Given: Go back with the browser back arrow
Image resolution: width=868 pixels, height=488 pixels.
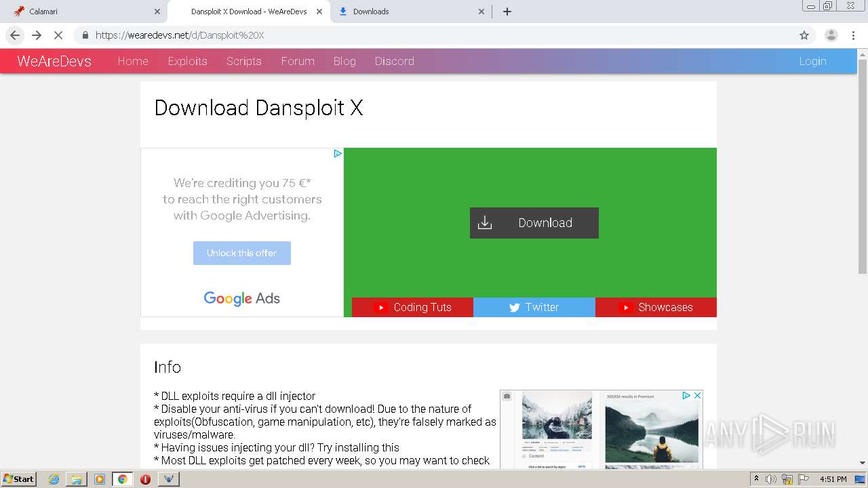Looking at the screenshot, I should [x=15, y=35].
